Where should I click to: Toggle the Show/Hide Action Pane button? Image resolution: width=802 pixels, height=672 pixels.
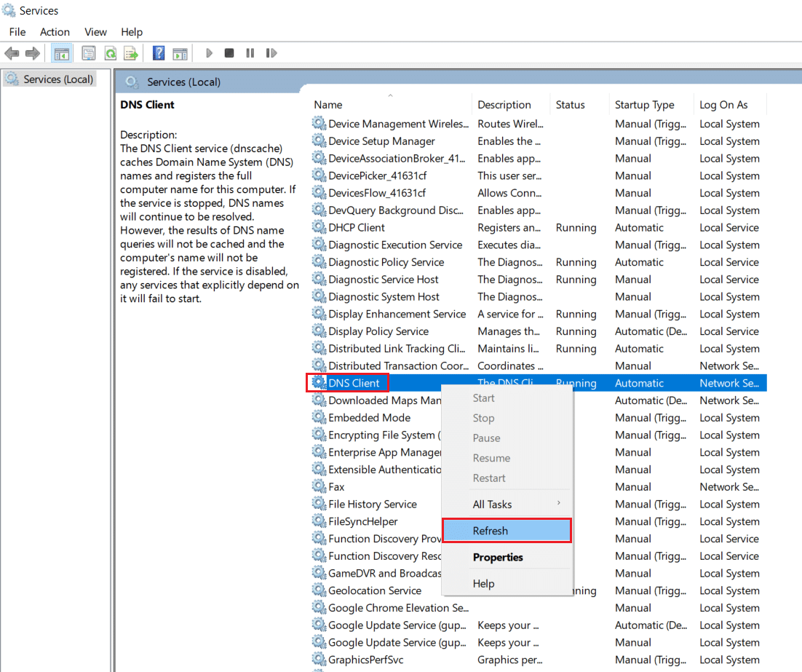click(180, 53)
